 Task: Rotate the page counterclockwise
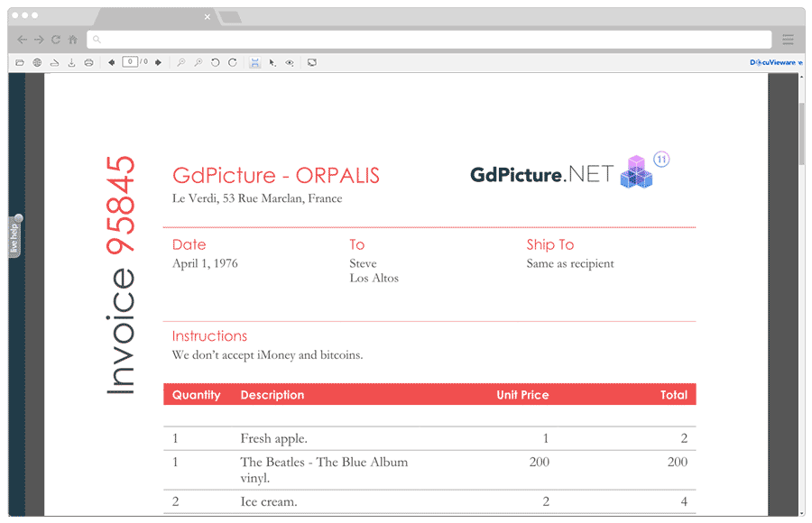pos(216,62)
